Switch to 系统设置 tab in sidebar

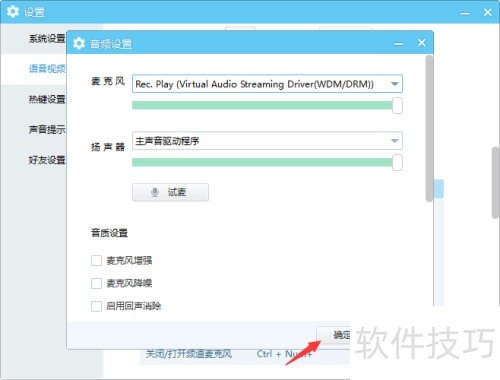47,39
